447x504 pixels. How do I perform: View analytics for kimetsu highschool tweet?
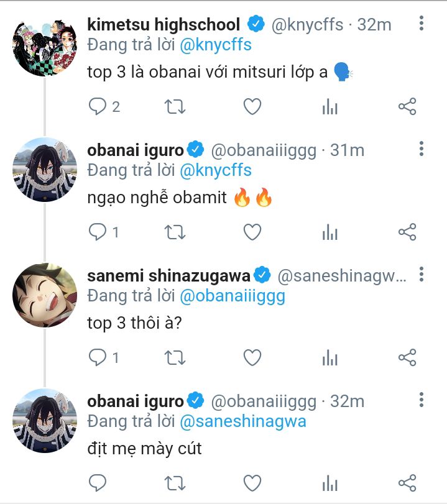pyautogui.click(x=329, y=107)
